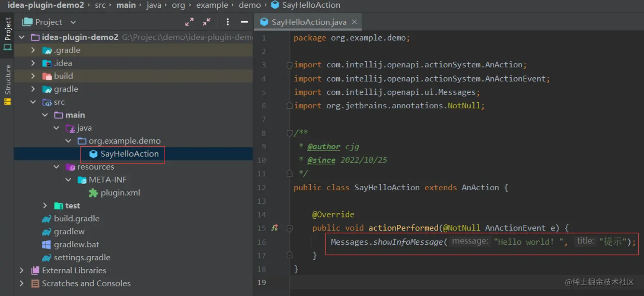Expand the gradle folder
The height and width of the screenshot is (296, 644).
pyautogui.click(x=33, y=89)
